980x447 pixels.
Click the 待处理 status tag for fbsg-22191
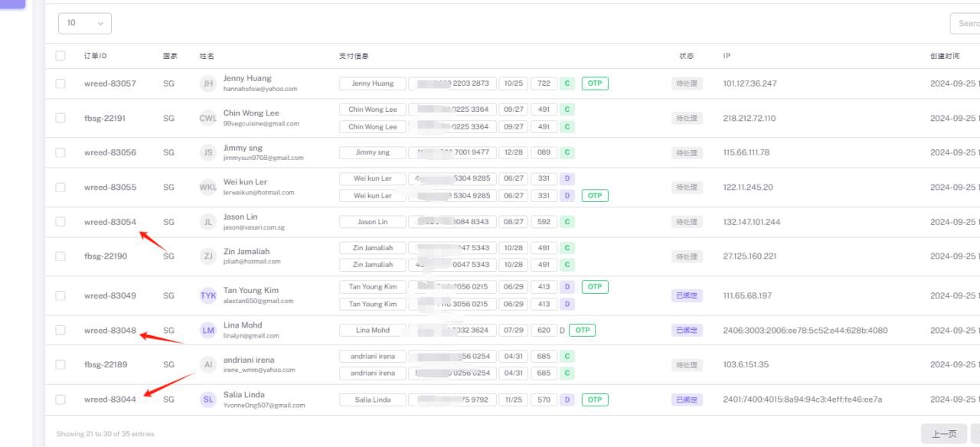coord(686,118)
